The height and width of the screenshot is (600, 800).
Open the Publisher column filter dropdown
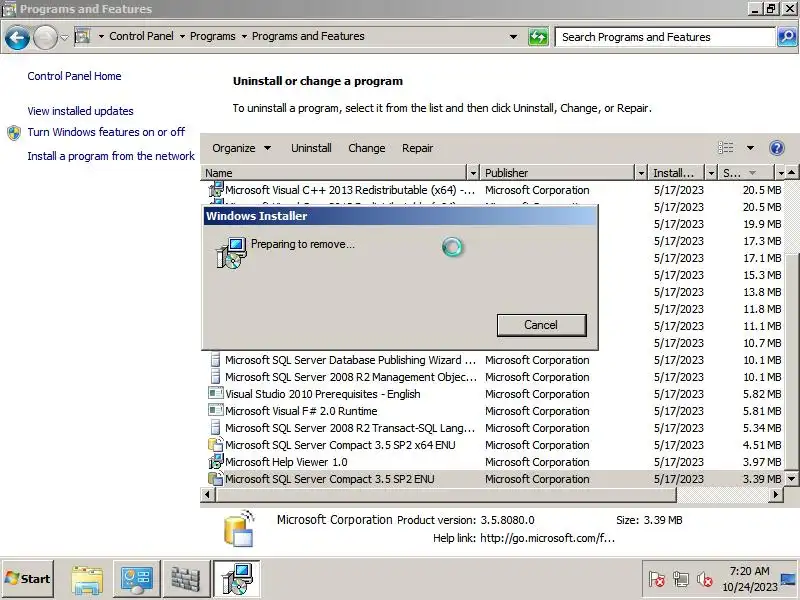pos(641,173)
